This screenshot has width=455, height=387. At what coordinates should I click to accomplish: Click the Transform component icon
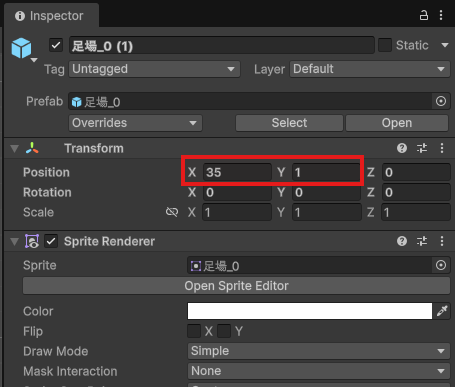point(32,148)
